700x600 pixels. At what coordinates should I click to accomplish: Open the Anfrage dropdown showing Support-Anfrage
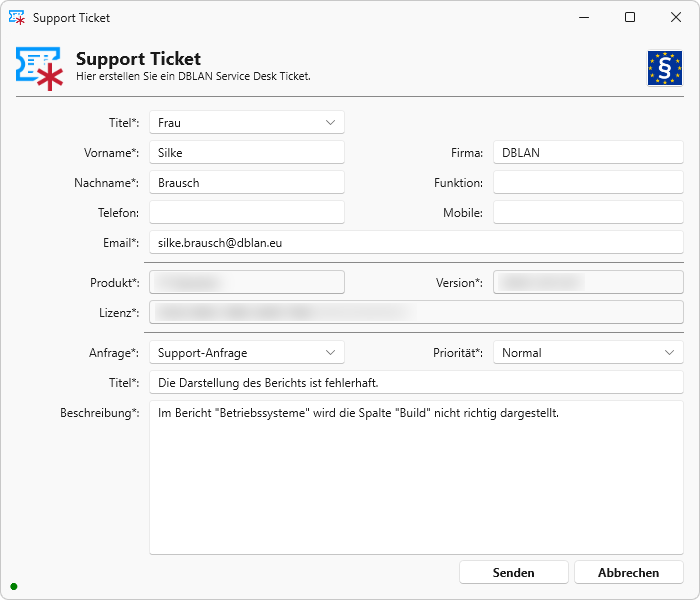pyautogui.click(x=247, y=353)
